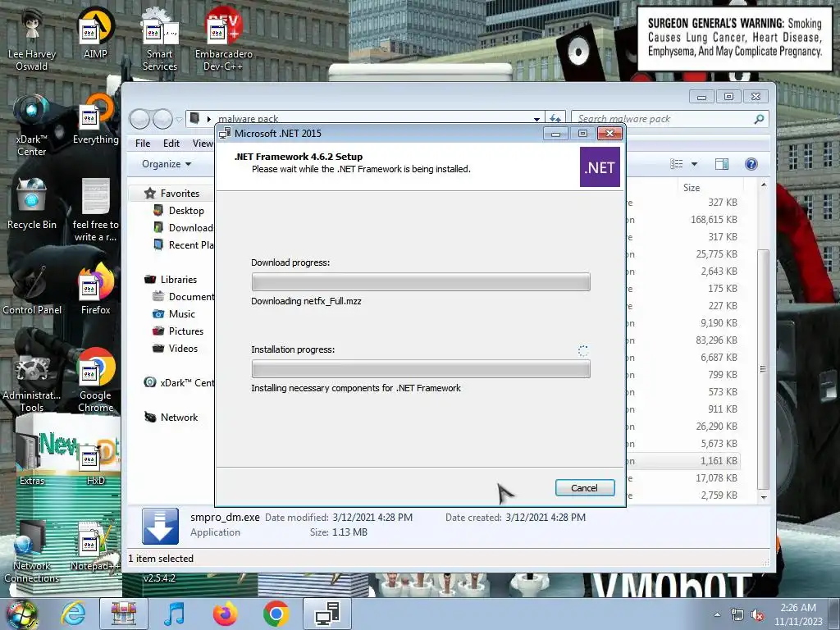This screenshot has width=840, height=630.
Task: Click the Download progress bar
Action: [x=421, y=282]
